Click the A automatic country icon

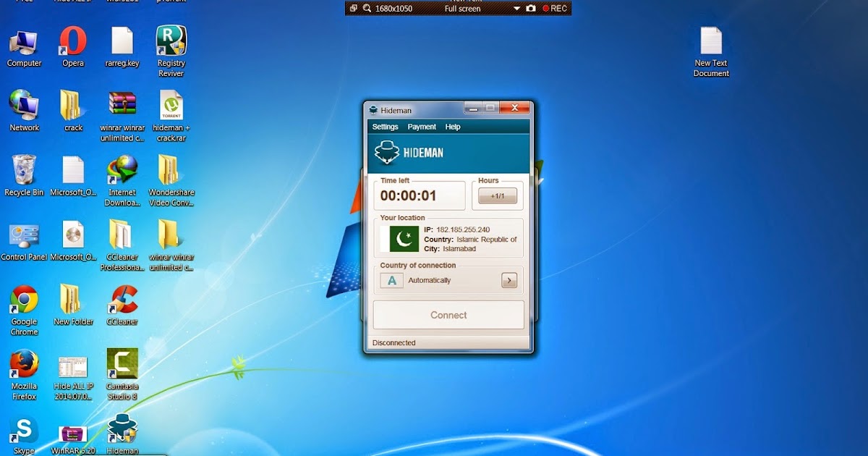tap(391, 280)
